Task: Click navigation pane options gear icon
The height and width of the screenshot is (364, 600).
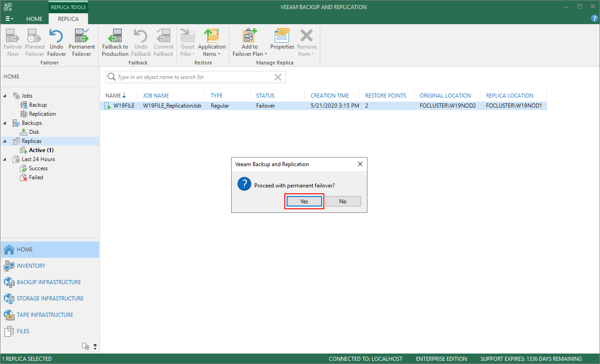Action: tap(85, 346)
